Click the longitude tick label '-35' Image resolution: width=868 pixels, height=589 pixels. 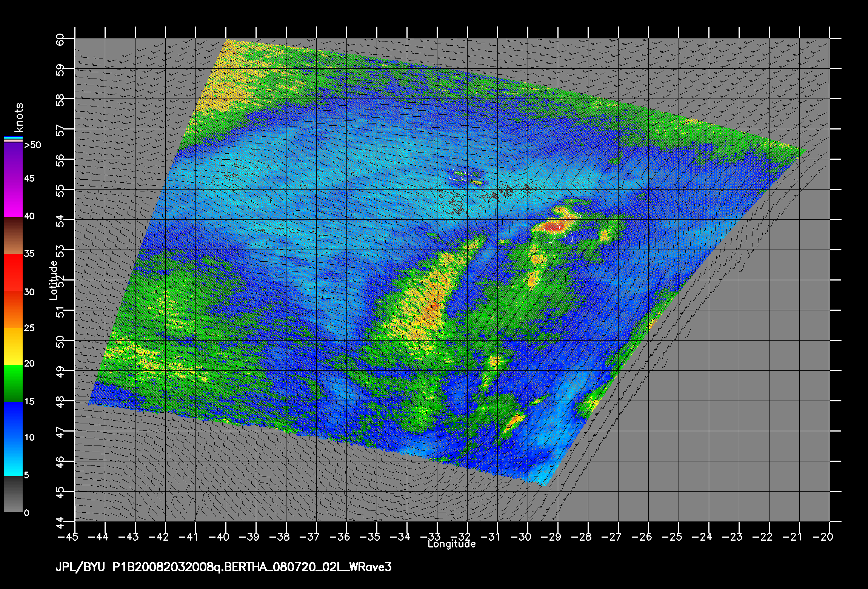[369, 537]
